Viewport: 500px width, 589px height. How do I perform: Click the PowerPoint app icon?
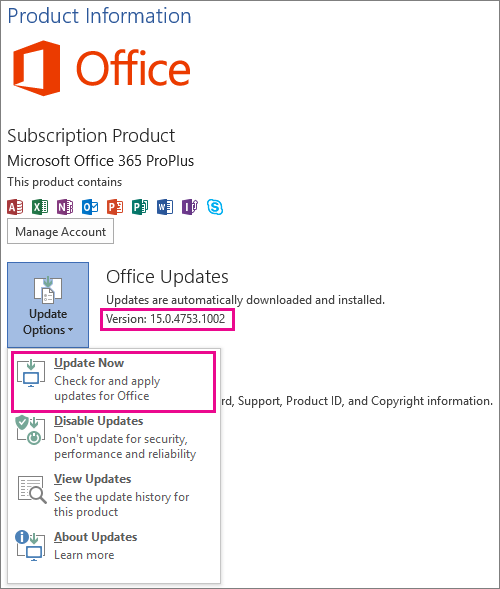pyautogui.click(x=115, y=207)
